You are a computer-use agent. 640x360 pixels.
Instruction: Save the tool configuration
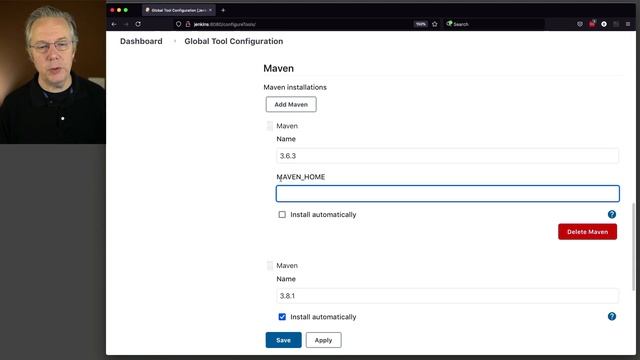pyautogui.click(x=283, y=340)
